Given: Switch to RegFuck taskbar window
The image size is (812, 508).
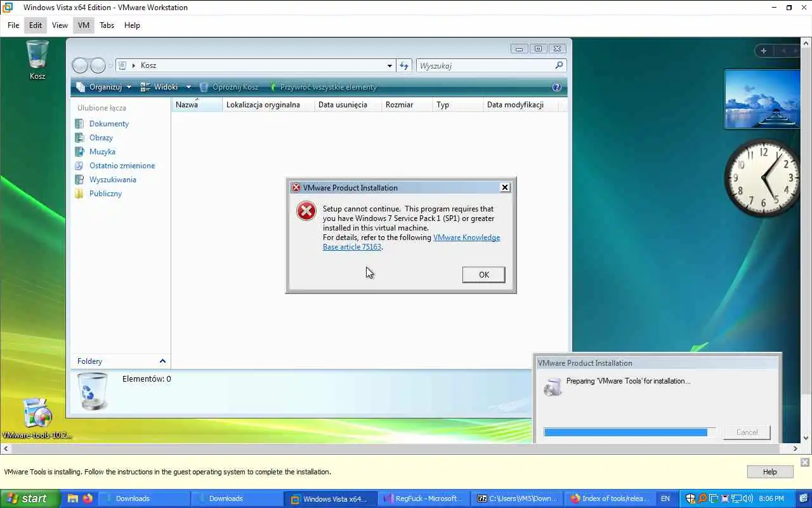Looking at the screenshot, I should pyautogui.click(x=424, y=498).
